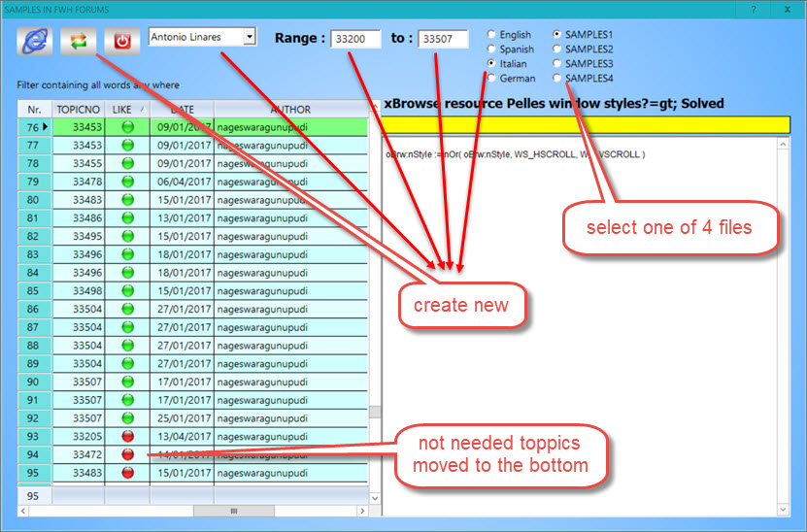The width and height of the screenshot is (807, 532).
Task: Click red like indicator in row 93
Action: pyautogui.click(x=127, y=436)
